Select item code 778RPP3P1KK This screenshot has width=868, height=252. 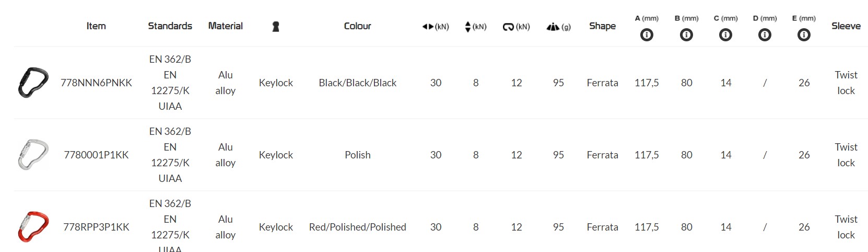click(x=96, y=227)
